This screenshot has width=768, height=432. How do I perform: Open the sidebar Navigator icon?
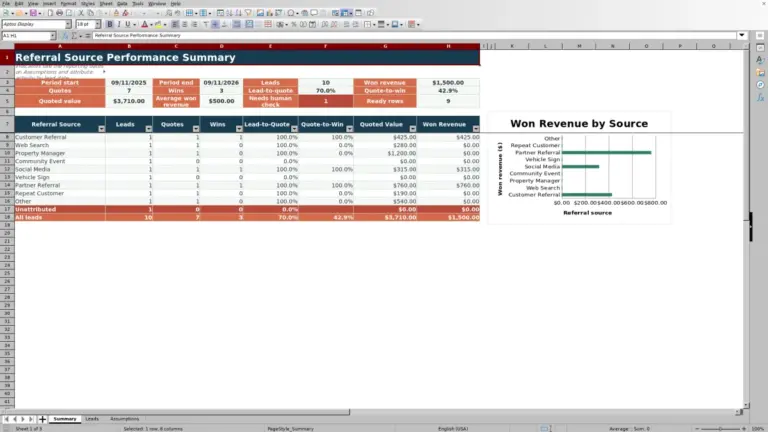point(760,85)
